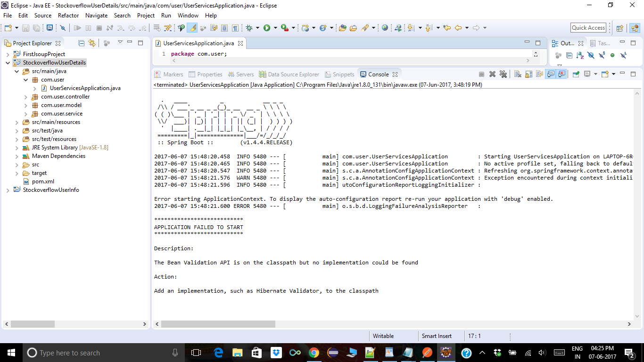Switch to the Data Source Explorer tab
Image resolution: width=644 pixels, height=362 pixels.
tap(289, 74)
